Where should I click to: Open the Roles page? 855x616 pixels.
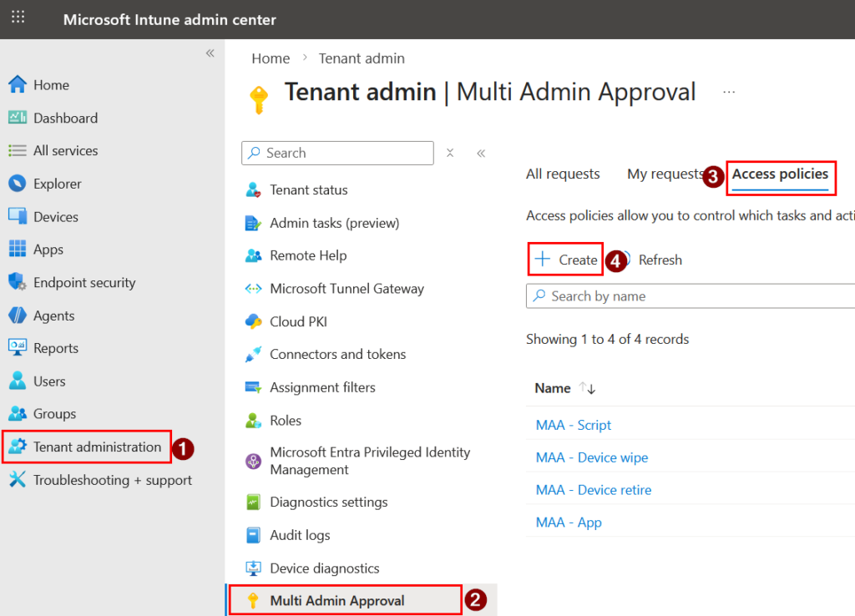point(286,420)
